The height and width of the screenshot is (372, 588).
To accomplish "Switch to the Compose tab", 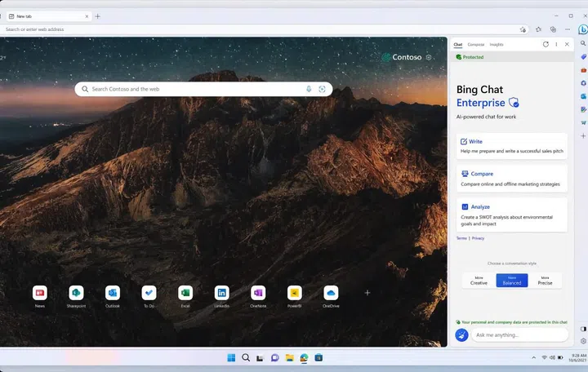I will click(x=475, y=45).
